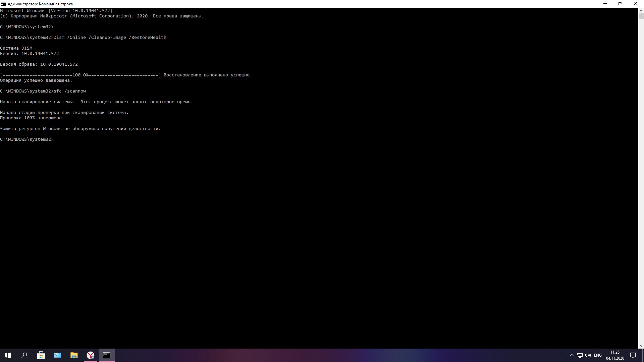644x362 pixels.
Task: Click 'Проверка 100% завершена.' line
Action: coord(32,118)
